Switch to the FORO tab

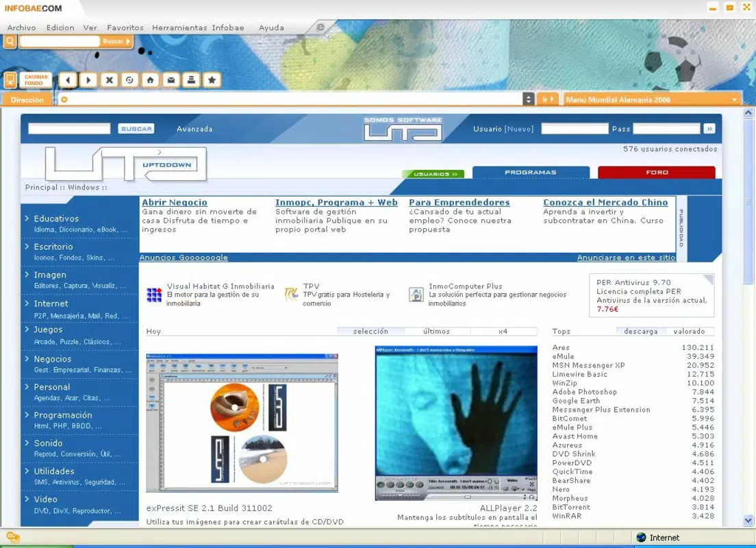point(657,172)
